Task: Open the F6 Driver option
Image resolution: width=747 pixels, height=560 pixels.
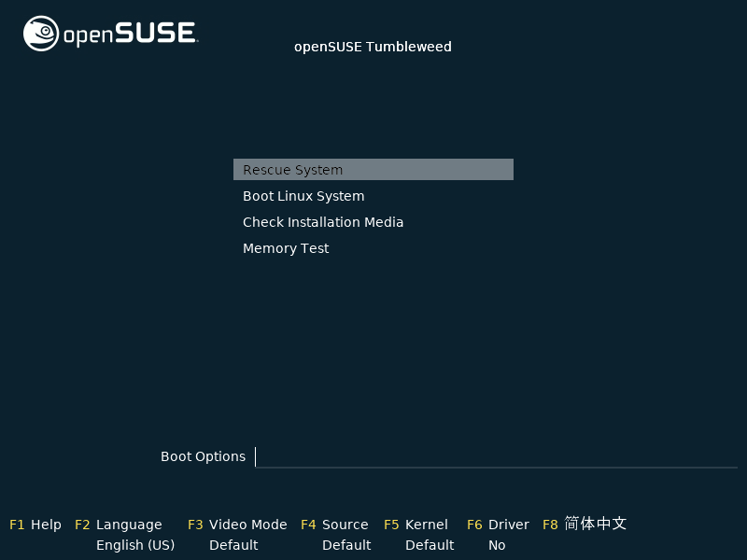Action: point(498,525)
